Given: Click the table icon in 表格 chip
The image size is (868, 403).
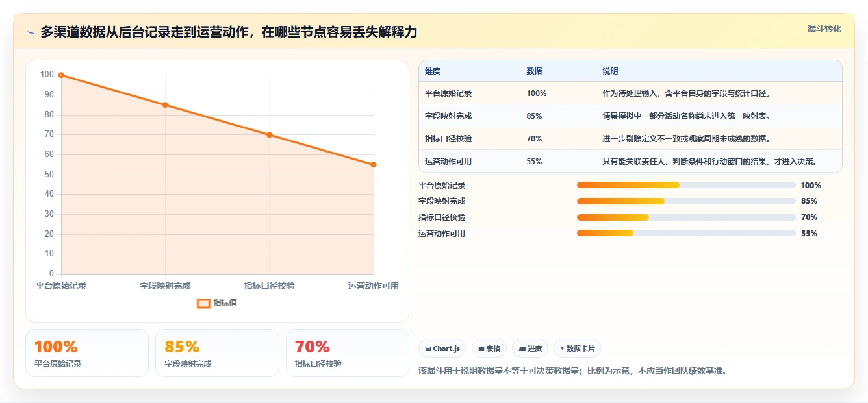Looking at the screenshot, I should pos(481,349).
